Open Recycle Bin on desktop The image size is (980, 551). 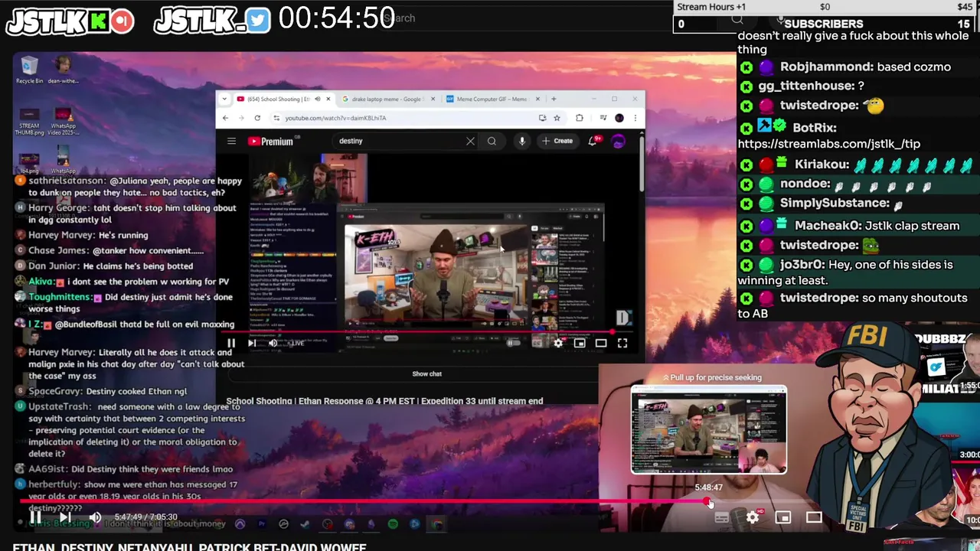tap(29, 69)
